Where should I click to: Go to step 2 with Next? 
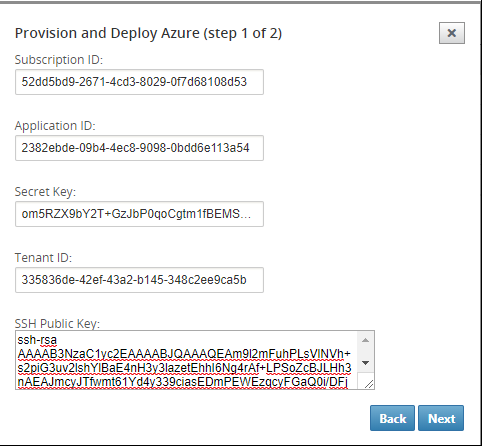coord(441,418)
